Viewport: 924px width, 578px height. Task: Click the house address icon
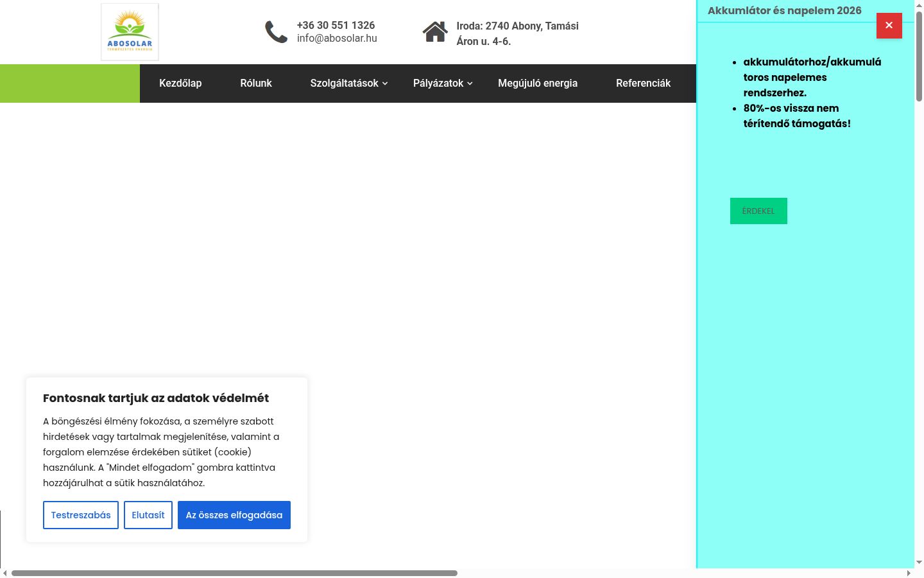[435, 31]
